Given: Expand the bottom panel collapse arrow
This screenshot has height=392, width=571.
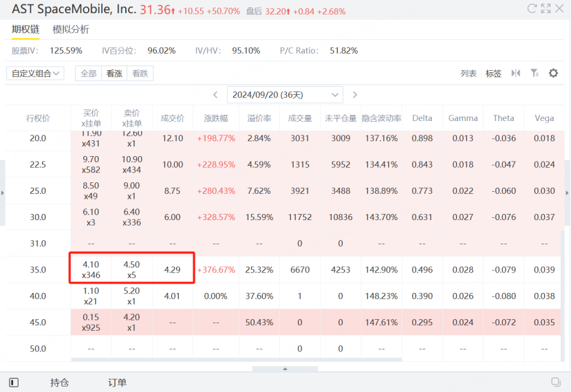Looking at the screenshot, I should [x=285, y=369].
